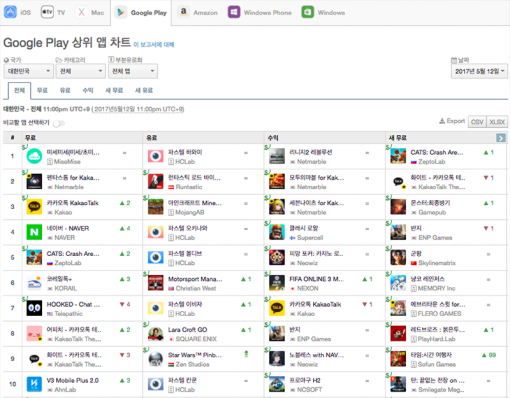
Task: Open the ZeptoLab publisher link in new free column
Action: click(432, 162)
